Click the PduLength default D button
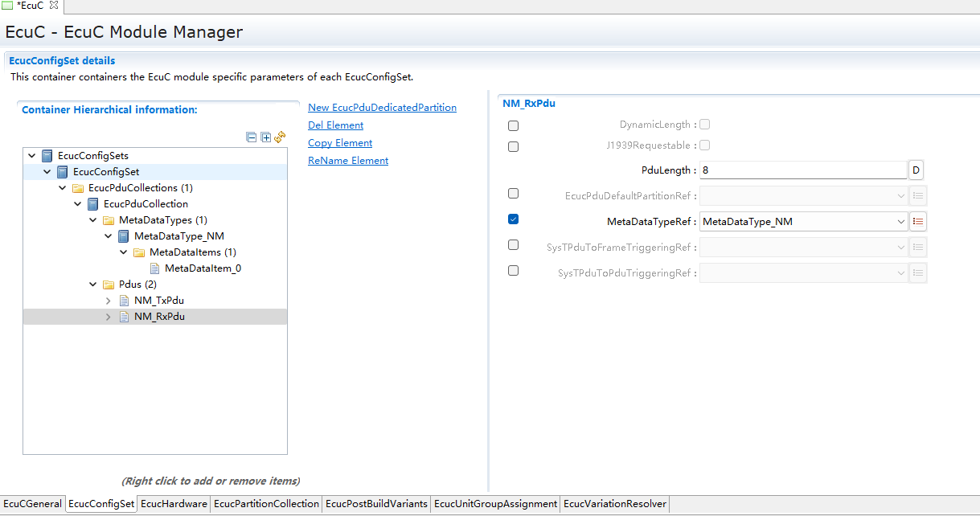The width and height of the screenshot is (980, 516). pyautogui.click(x=916, y=170)
